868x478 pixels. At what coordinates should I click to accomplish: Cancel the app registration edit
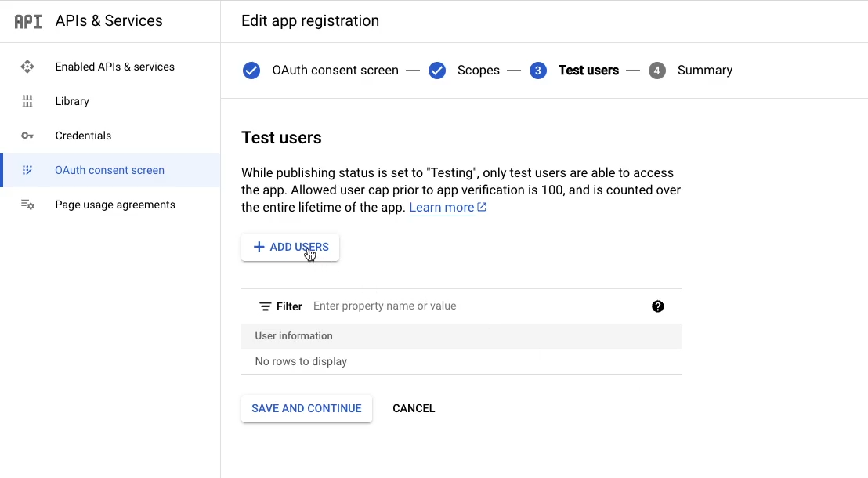(414, 408)
